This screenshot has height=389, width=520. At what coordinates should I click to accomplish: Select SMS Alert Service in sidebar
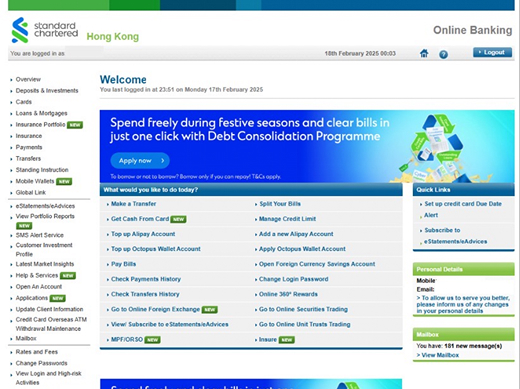40,235
